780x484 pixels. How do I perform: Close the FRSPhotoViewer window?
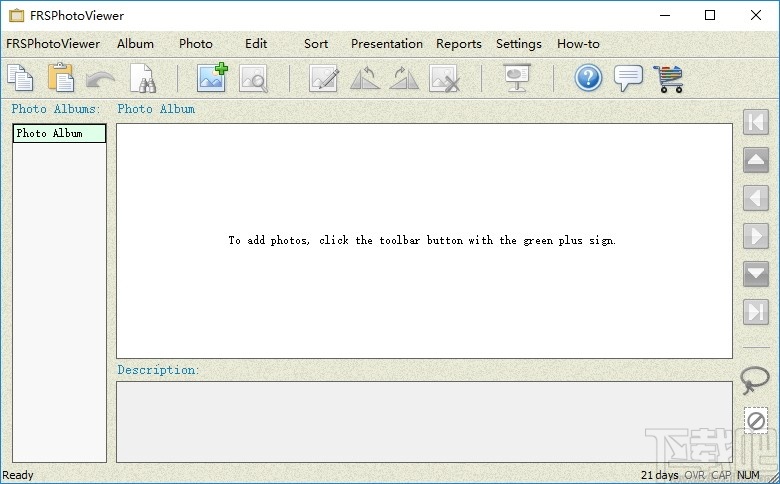[756, 15]
